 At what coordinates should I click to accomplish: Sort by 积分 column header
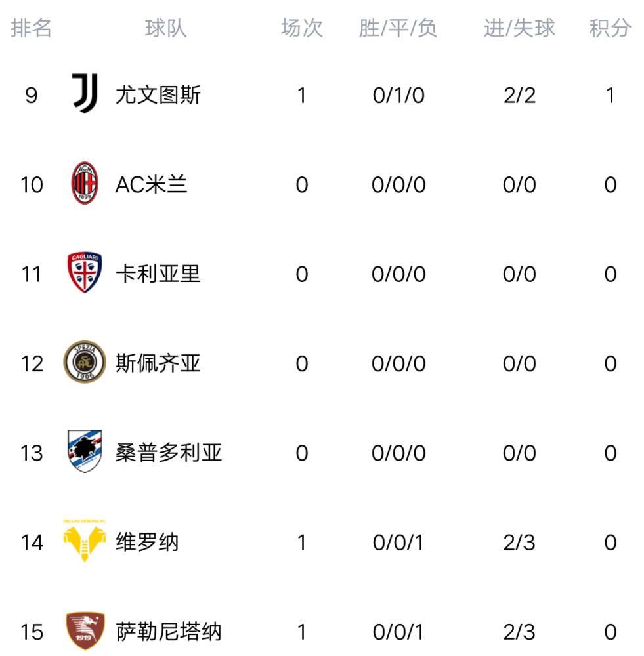[x=610, y=28]
